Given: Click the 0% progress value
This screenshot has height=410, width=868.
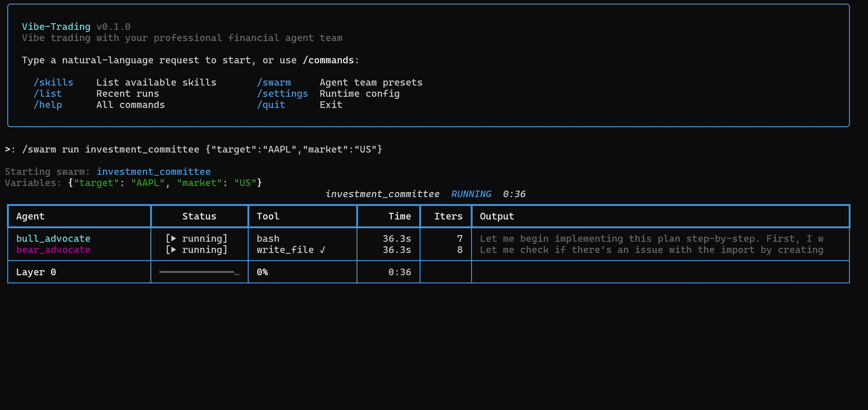Looking at the screenshot, I should [262, 272].
